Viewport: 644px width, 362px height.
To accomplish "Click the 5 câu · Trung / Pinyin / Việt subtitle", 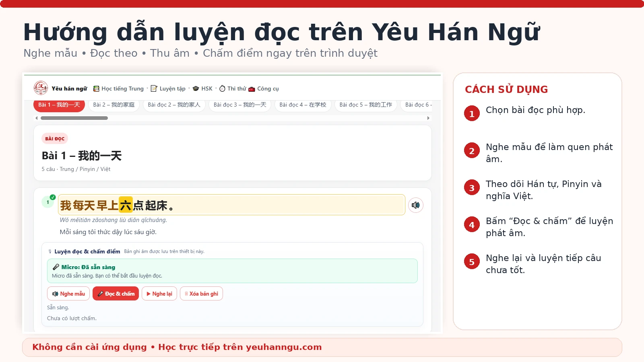I will click(x=76, y=169).
